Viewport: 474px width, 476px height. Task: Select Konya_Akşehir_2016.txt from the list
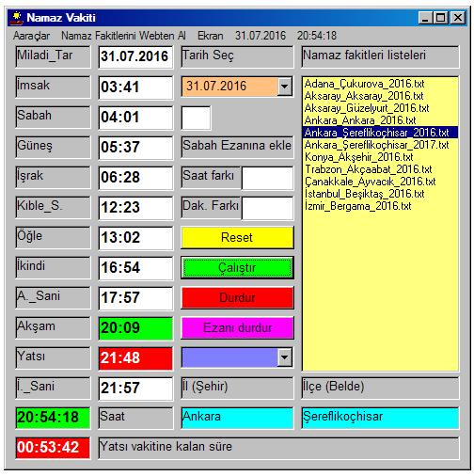point(358,157)
